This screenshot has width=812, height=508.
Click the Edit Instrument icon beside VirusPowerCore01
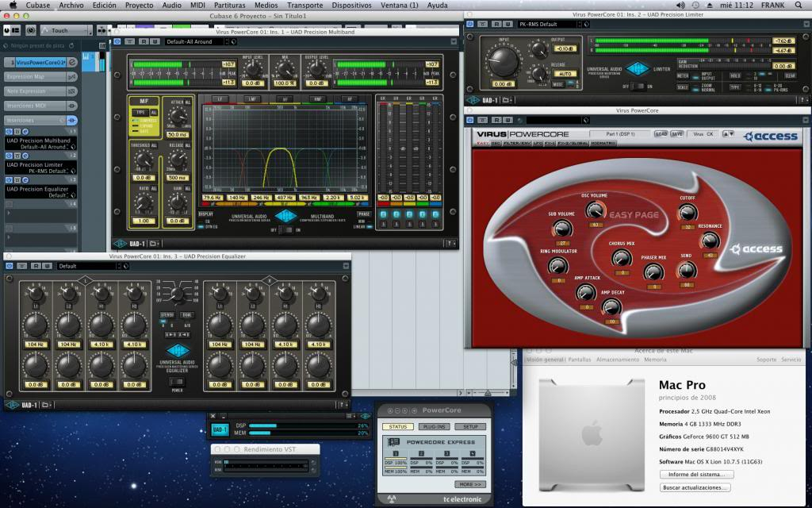pyautogui.click(x=71, y=62)
